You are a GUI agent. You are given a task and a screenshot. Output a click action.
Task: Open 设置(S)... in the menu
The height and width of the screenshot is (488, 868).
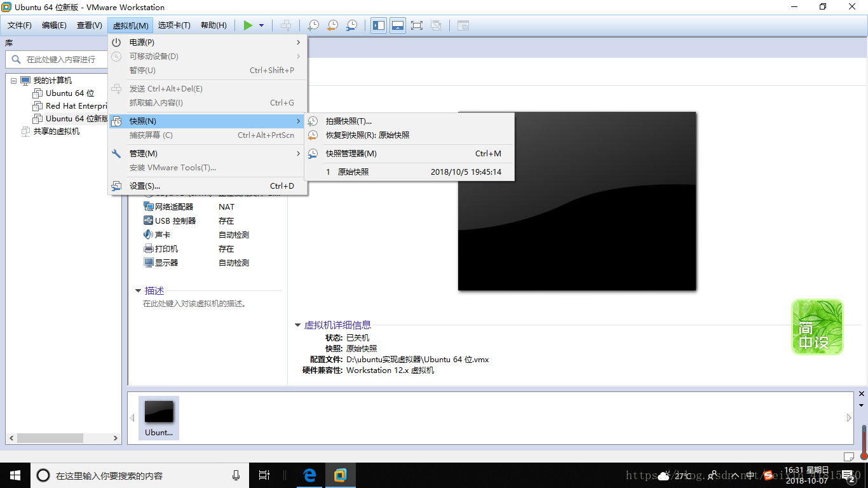(144, 186)
